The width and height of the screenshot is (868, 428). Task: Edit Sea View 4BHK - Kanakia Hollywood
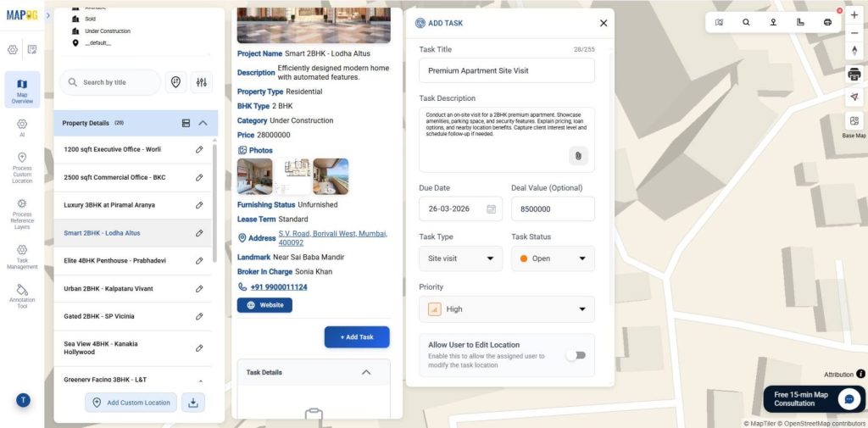click(x=199, y=348)
